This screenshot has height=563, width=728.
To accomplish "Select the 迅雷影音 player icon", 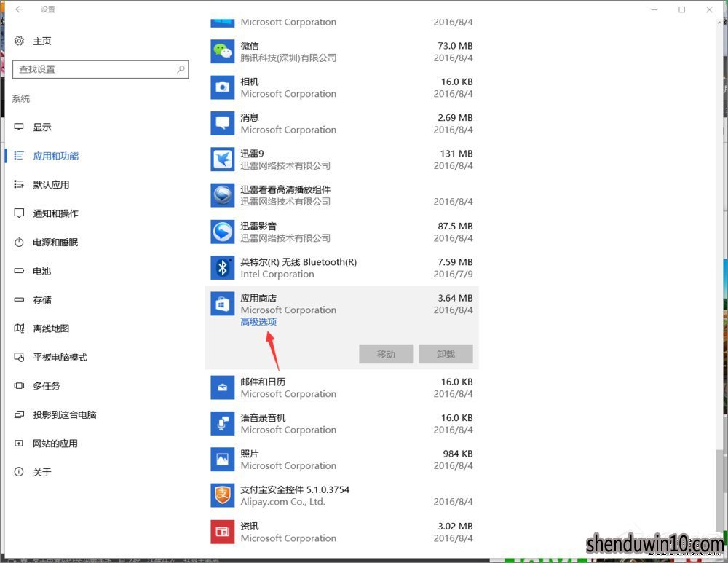I will coord(222,232).
